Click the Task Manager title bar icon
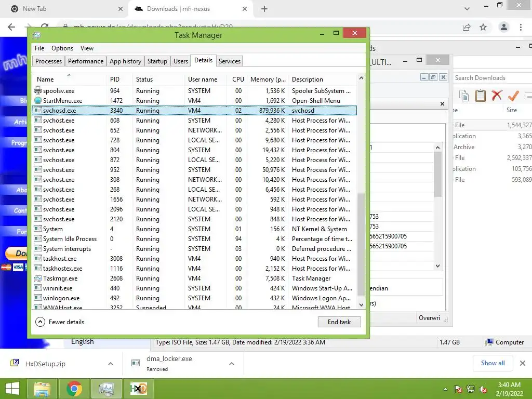The height and width of the screenshot is (399, 532). tap(37, 35)
